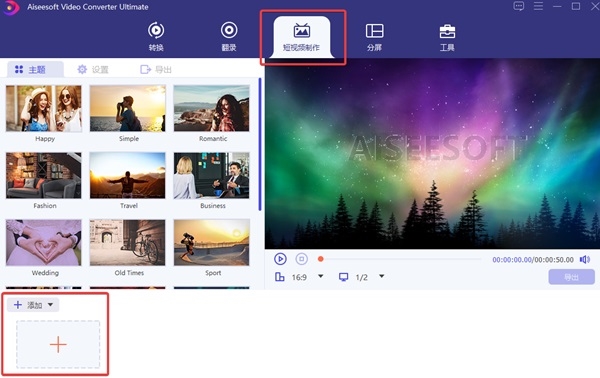Select the 短视频制作 (MV) tab
Screen dimensions: 600x378
(302, 37)
